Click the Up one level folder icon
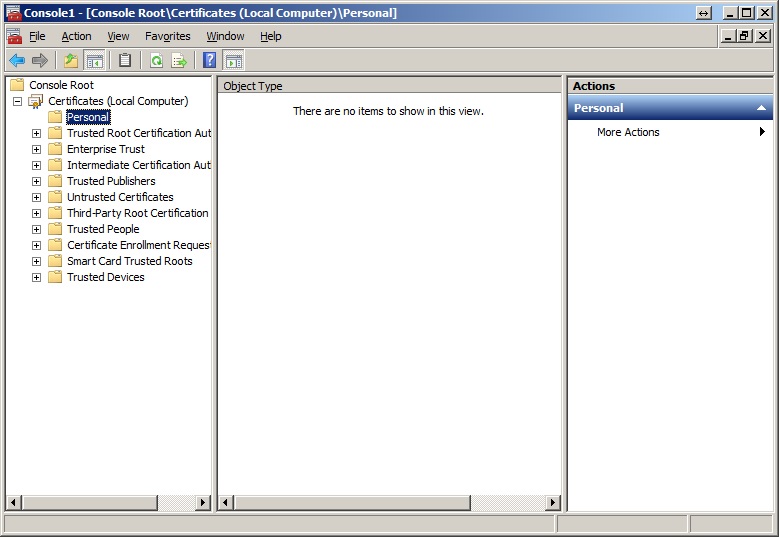This screenshot has width=780, height=539. click(x=71, y=61)
